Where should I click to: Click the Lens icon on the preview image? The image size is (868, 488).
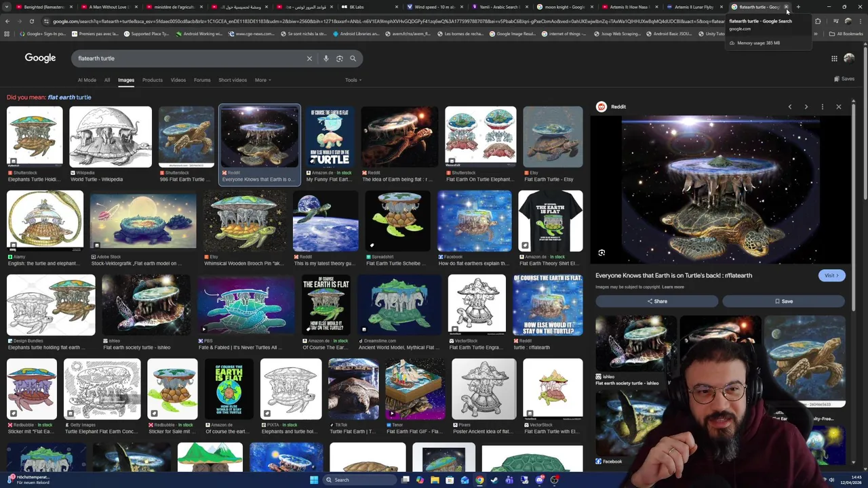pyautogui.click(x=601, y=253)
